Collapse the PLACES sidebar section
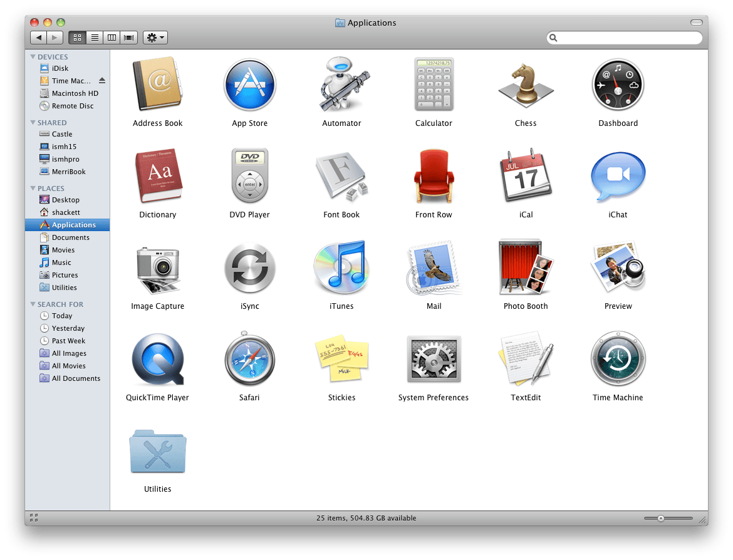 pyautogui.click(x=33, y=189)
